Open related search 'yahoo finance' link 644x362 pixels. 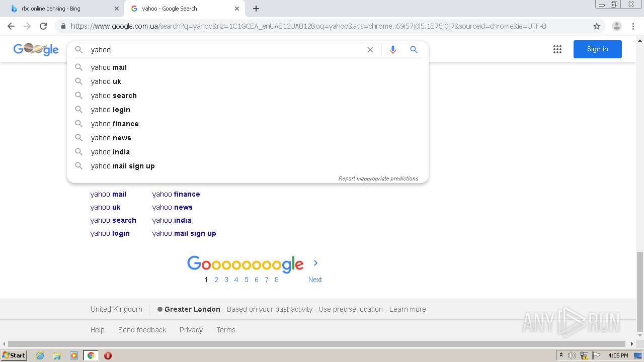(176, 194)
